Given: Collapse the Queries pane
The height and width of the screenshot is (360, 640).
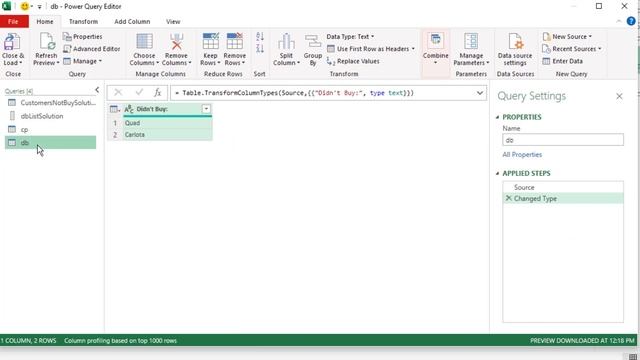Looking at the screenshot, I should click(x=97, y=90).
